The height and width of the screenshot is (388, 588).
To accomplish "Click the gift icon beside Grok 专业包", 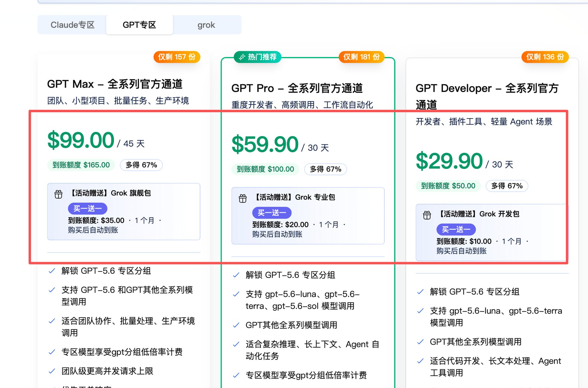I will [x=243, y=199].
